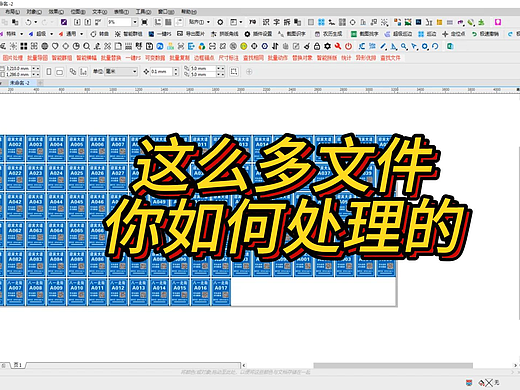This screenshot has width=520, height=390.
Task: Click the red 批量导图 link
Action: [x=37, y=58]
